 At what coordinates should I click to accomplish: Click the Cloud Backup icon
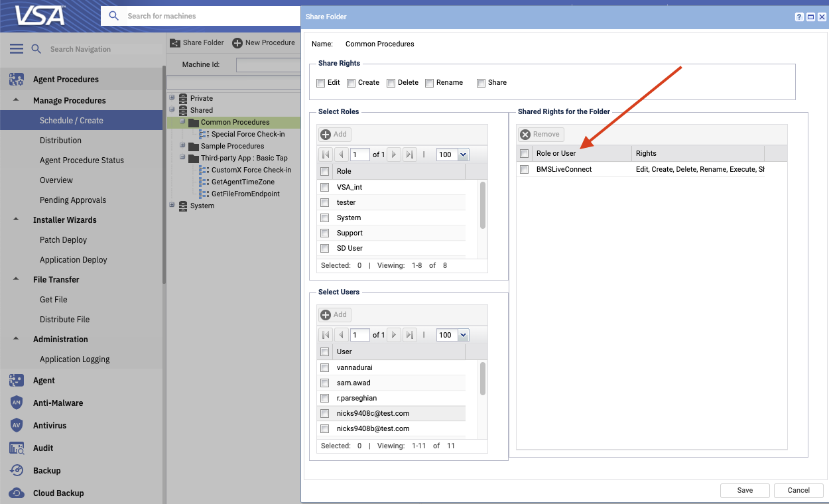(17, 493)
